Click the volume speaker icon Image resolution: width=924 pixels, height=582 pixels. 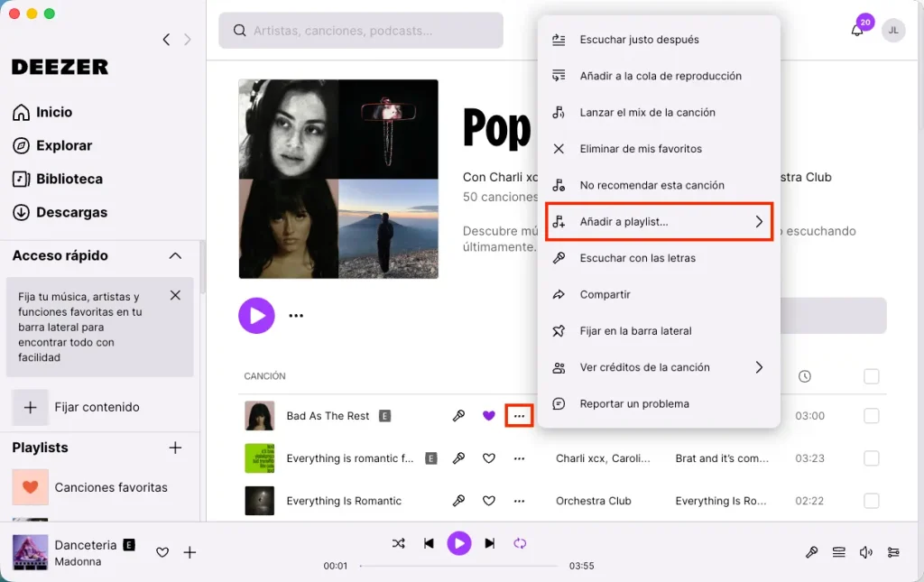click(865, 552)
